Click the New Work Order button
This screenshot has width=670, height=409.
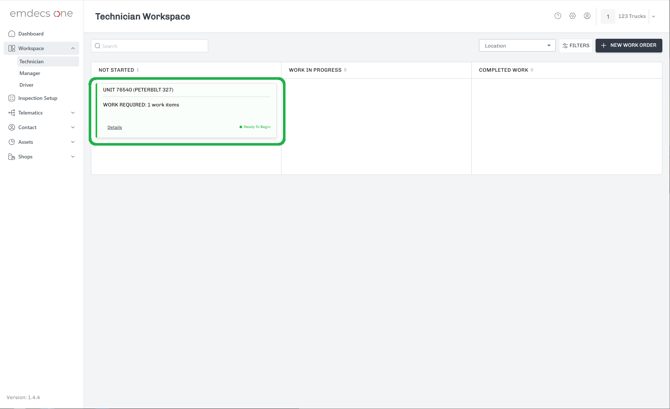629,45
